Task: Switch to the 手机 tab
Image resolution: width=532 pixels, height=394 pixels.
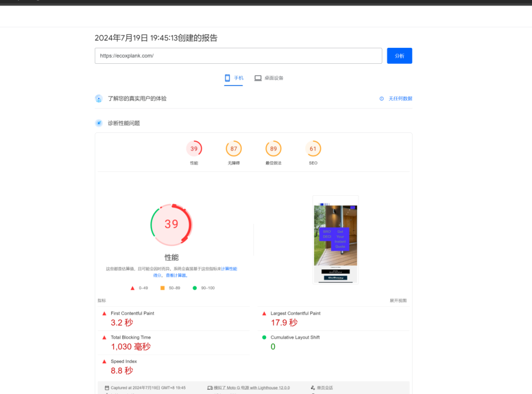Action: coord(233,78)
